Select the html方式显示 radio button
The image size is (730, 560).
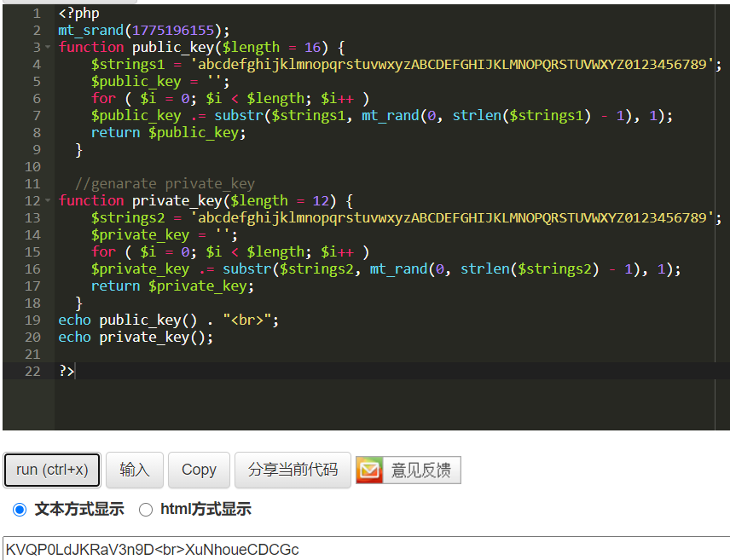(145, 510)
